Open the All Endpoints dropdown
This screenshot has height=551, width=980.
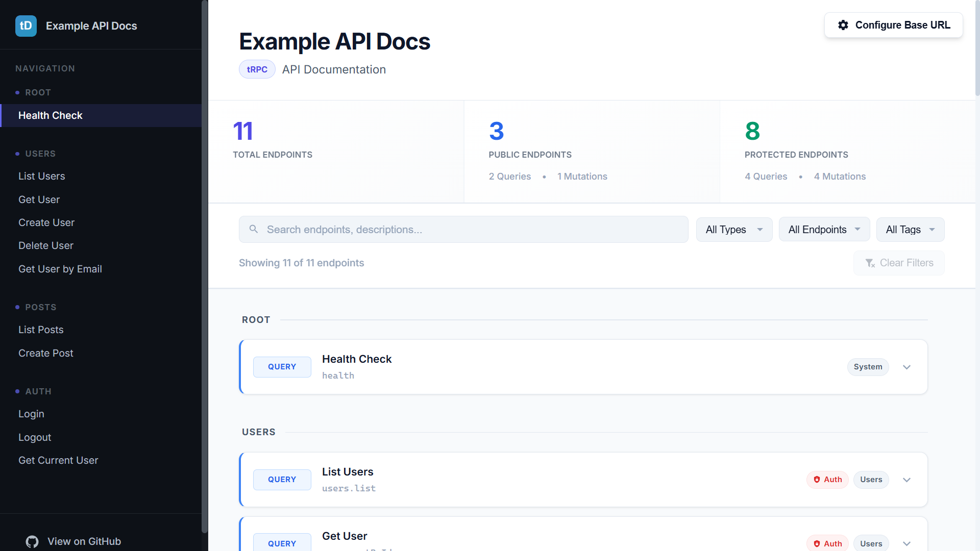click(x=824, y=230)
